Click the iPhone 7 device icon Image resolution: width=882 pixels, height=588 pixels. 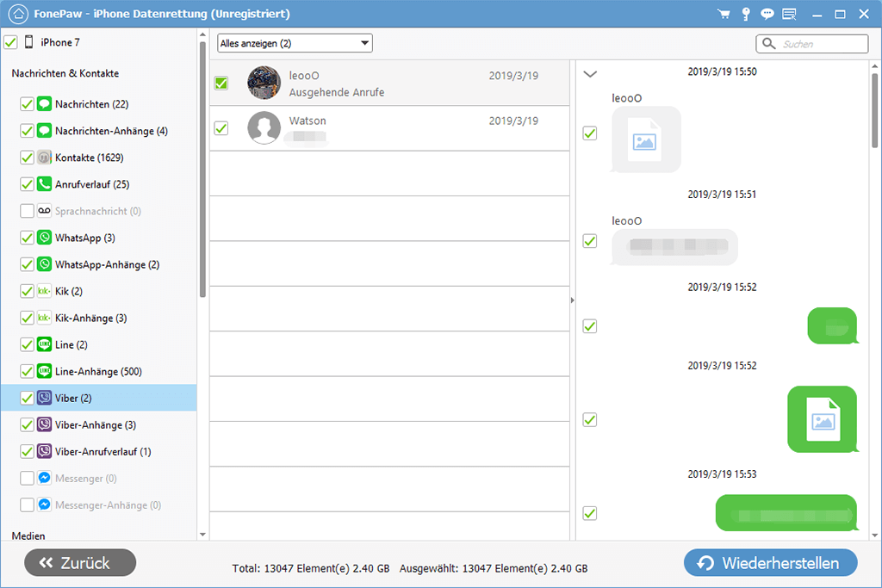[28, 42]
